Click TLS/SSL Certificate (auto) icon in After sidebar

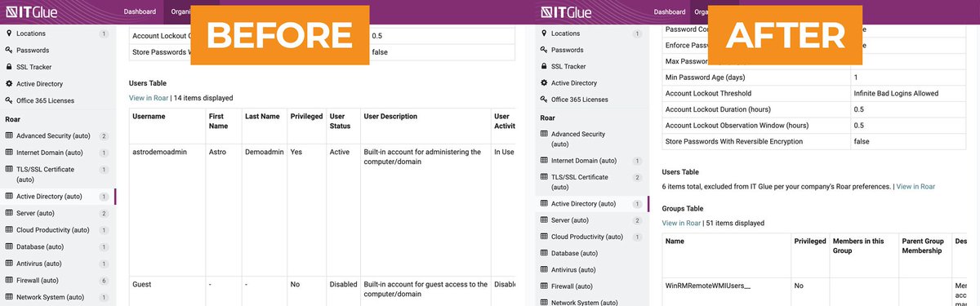544,177
